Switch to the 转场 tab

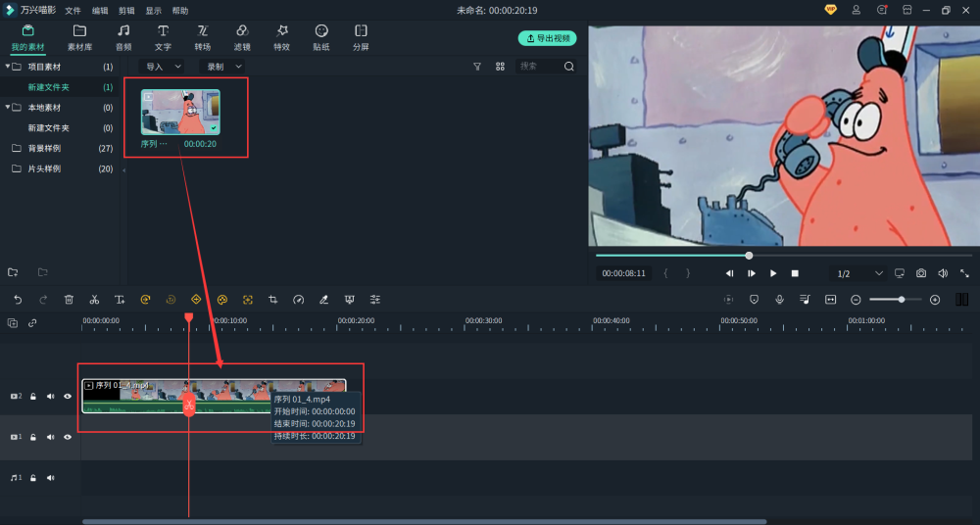click(x=203, y=37)
